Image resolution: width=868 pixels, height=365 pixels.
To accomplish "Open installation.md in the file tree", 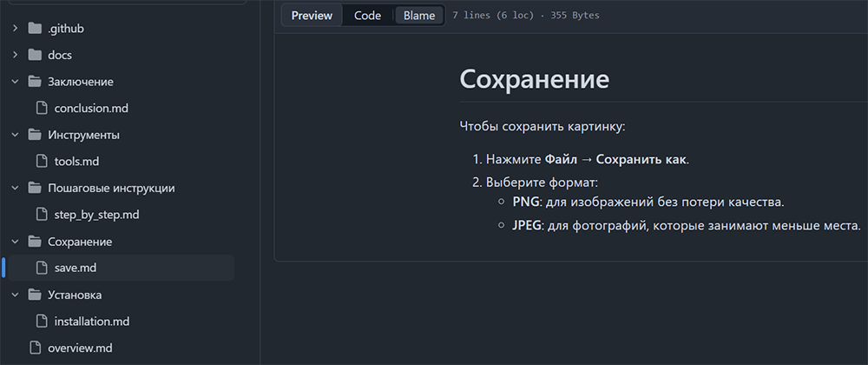I will click(92, 322).
